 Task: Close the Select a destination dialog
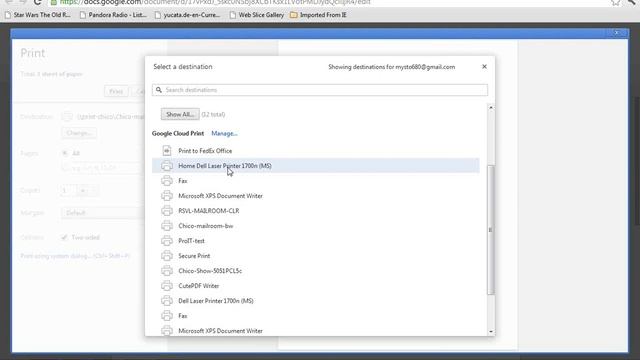point(484,67)
